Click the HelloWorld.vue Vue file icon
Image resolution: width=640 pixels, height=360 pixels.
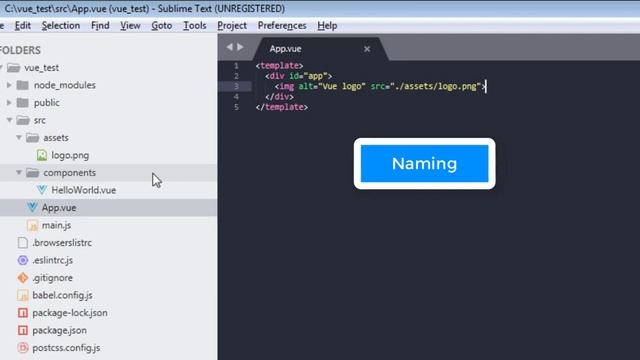pos(42,190)
